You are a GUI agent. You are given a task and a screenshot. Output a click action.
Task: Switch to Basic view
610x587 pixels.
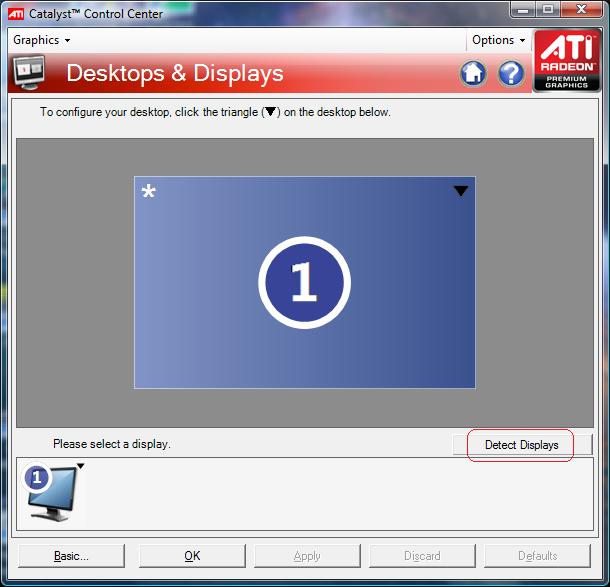(71, 556)
